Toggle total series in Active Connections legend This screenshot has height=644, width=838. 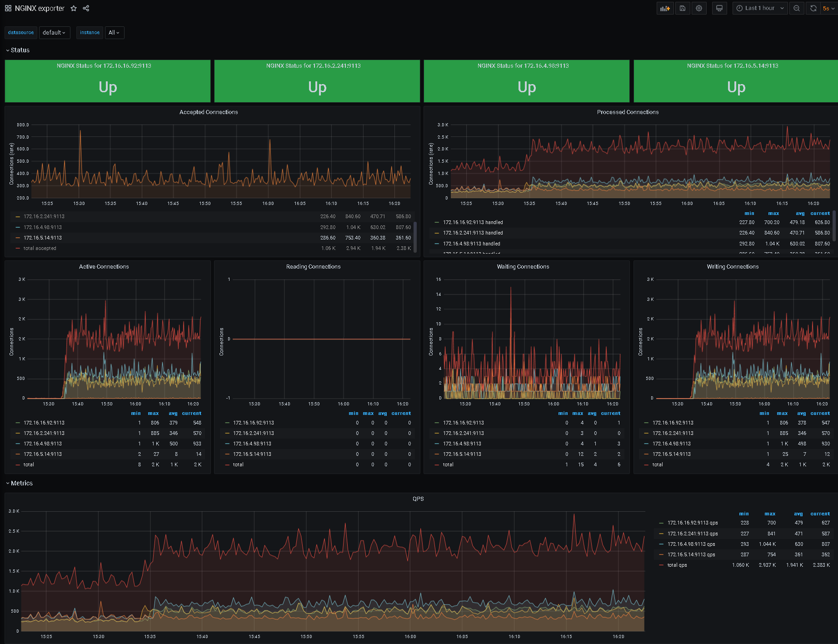(29, 464)
